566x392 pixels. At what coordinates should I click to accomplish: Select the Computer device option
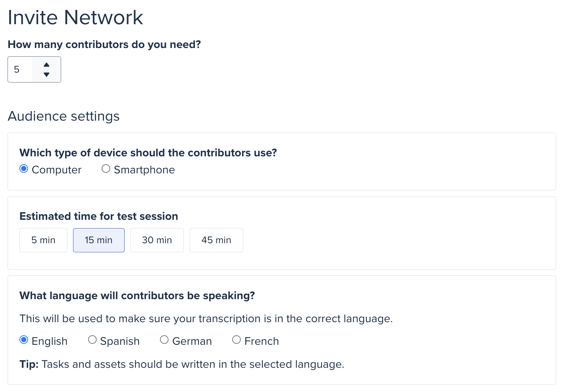click(x=24, y=169)
